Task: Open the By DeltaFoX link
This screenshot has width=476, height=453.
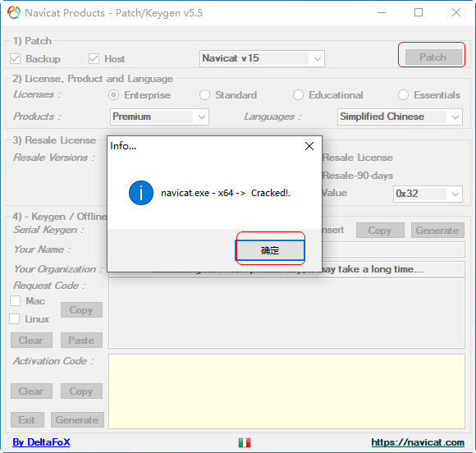Action: point(41,442)
